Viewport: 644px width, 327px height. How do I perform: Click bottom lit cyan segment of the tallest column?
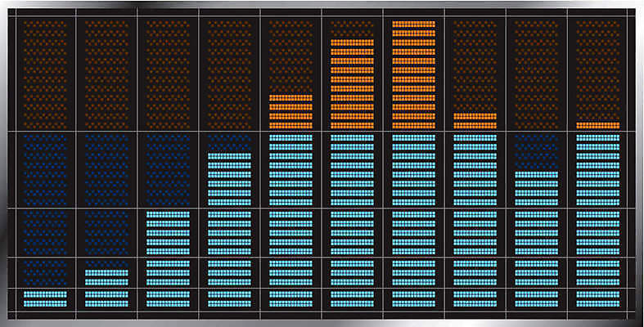[x=413, y=303]
